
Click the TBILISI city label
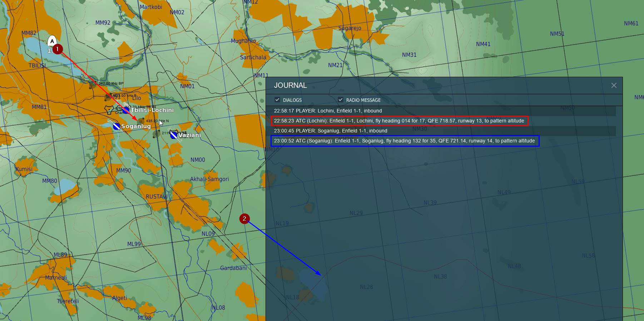point(37,66)
